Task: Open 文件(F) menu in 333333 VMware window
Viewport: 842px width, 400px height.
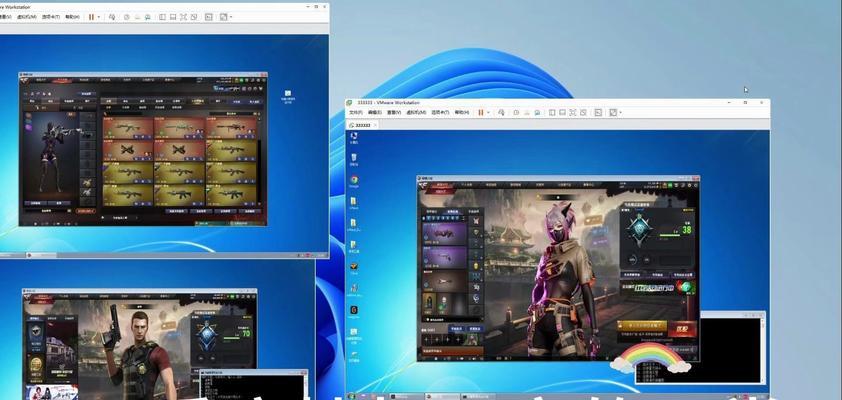Action: coord(356,112)
